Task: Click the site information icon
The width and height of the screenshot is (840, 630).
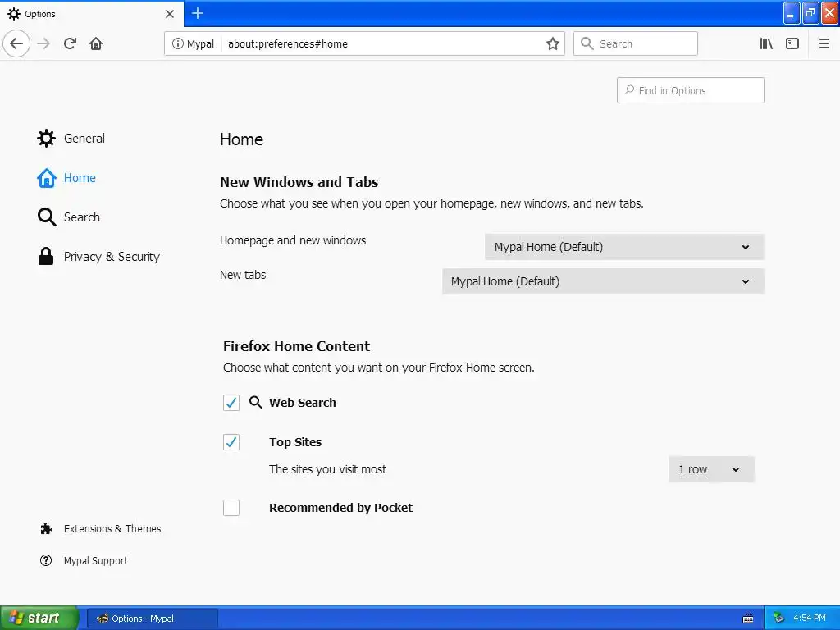Action: click(x=177, y=43)
